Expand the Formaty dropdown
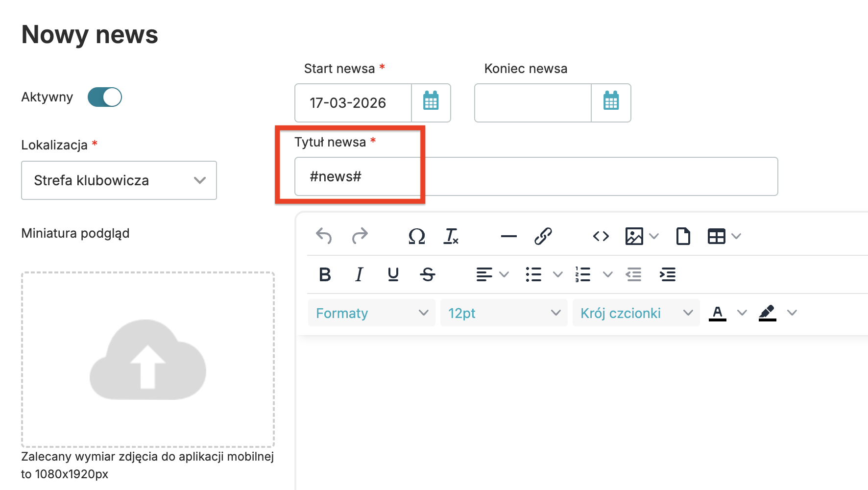The width and height of the screenshot is (868, 490). coord(371,313)
